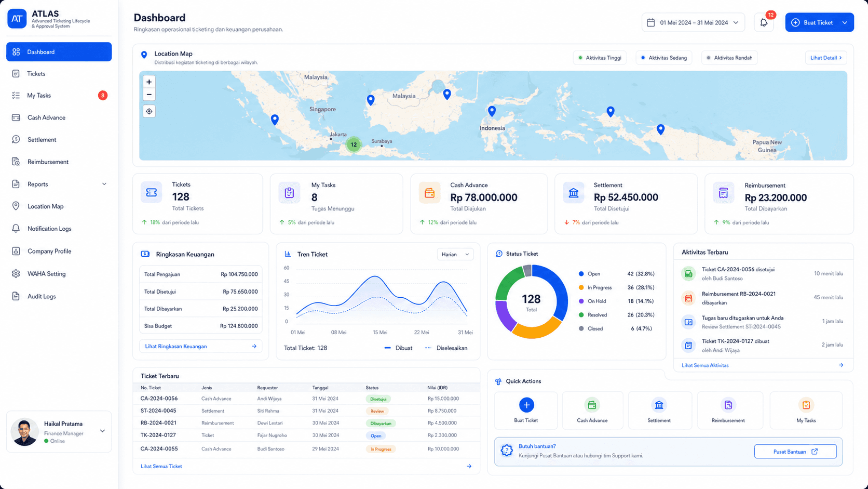Click Lihat Semua Ticket link
Screen dimensions: 868x489
point(161,466)
